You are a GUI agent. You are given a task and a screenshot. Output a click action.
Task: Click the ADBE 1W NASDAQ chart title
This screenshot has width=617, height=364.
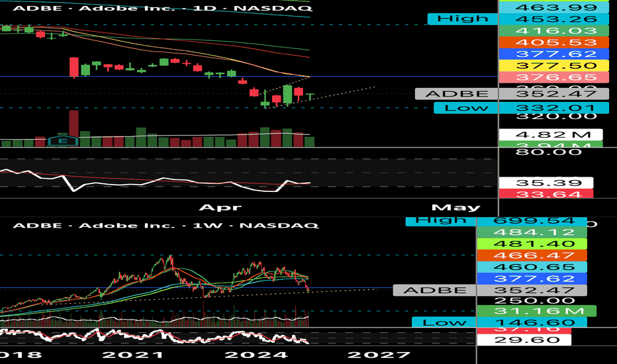pyautogui.click(x=166, y=226)
